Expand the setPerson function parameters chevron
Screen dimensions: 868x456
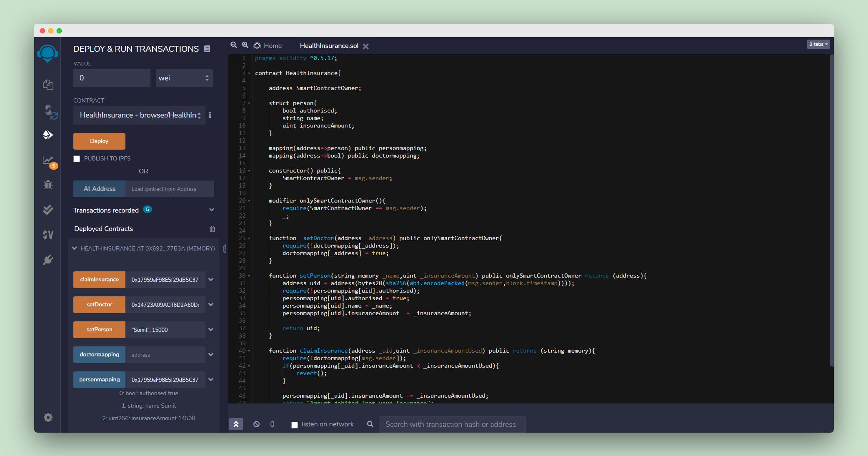tap(211, 329)
